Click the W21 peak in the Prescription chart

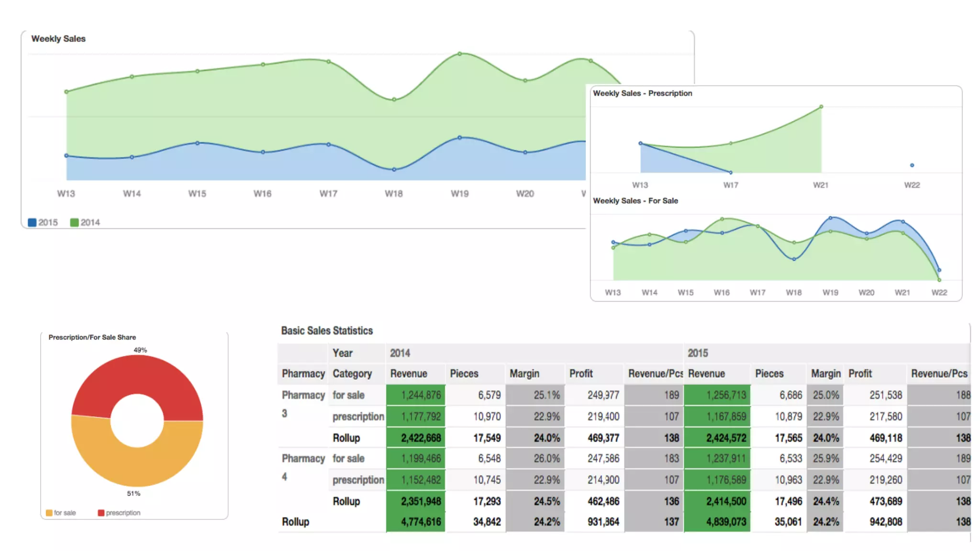(x=821, y=107)
